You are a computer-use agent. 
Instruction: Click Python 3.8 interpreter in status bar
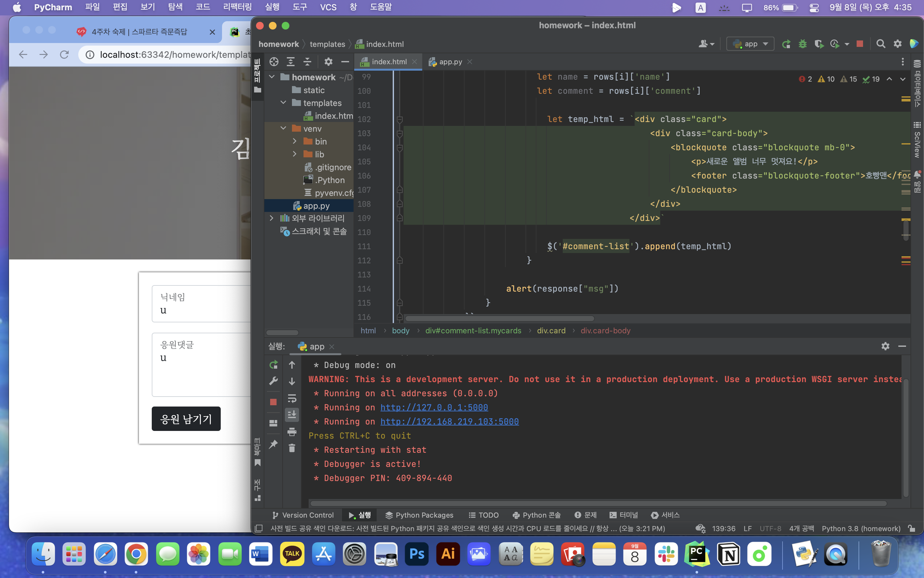point(860,528)
